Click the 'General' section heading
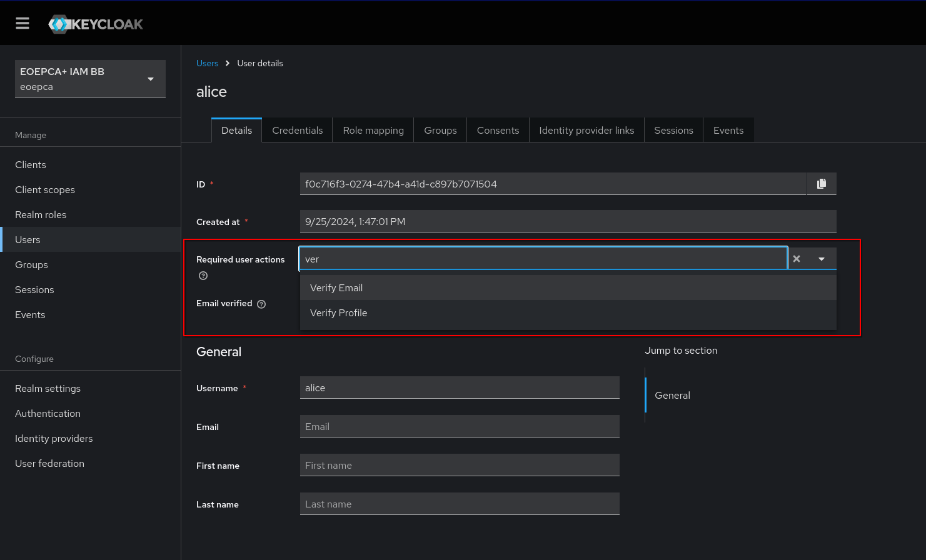 point(219,352)
